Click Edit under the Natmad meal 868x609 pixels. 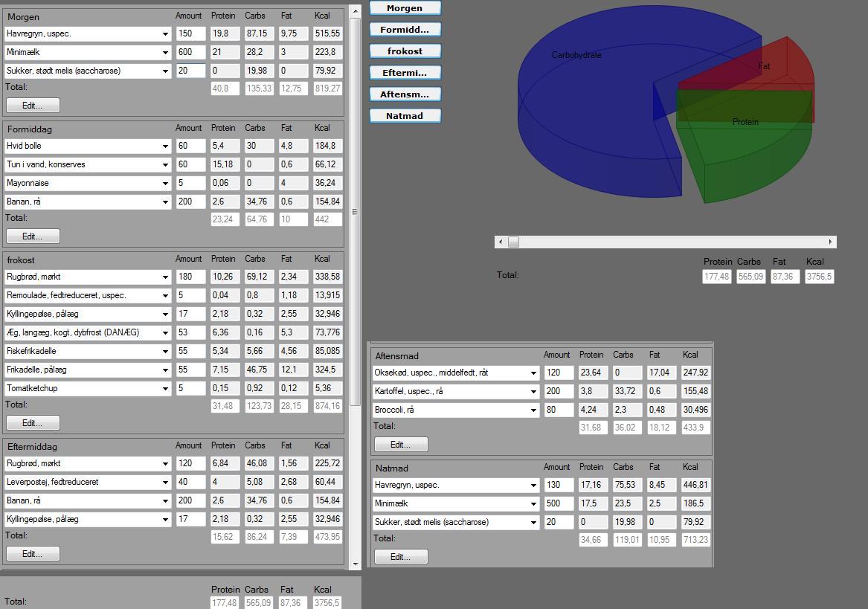pos(401,556)
